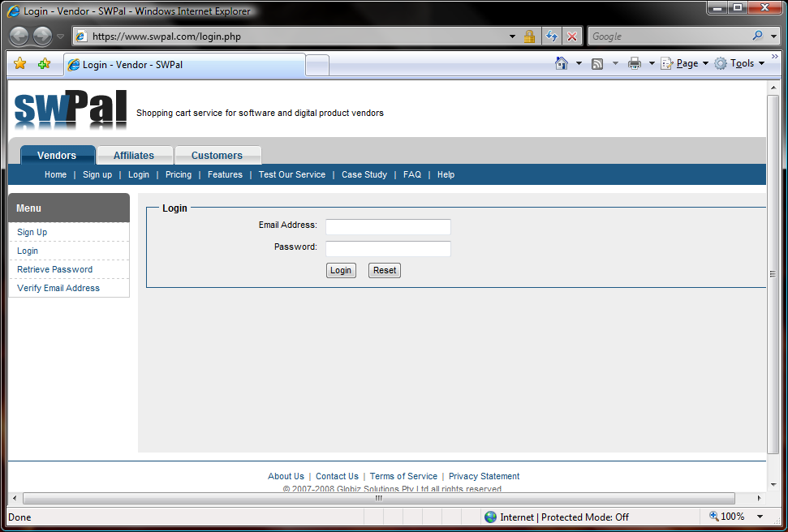Click the vertical scrollbar down arrow
The width and height of the screenshot is (788, 532).
pos(773,485)
